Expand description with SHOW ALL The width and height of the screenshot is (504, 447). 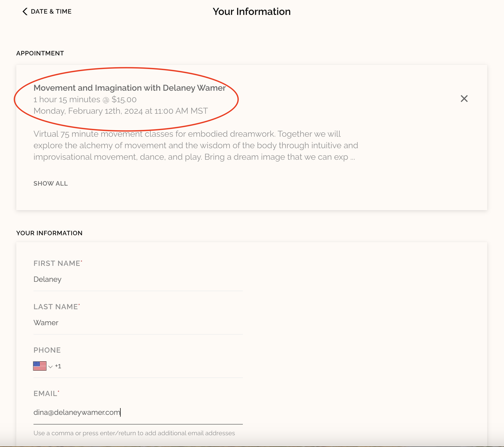(51, 184)
